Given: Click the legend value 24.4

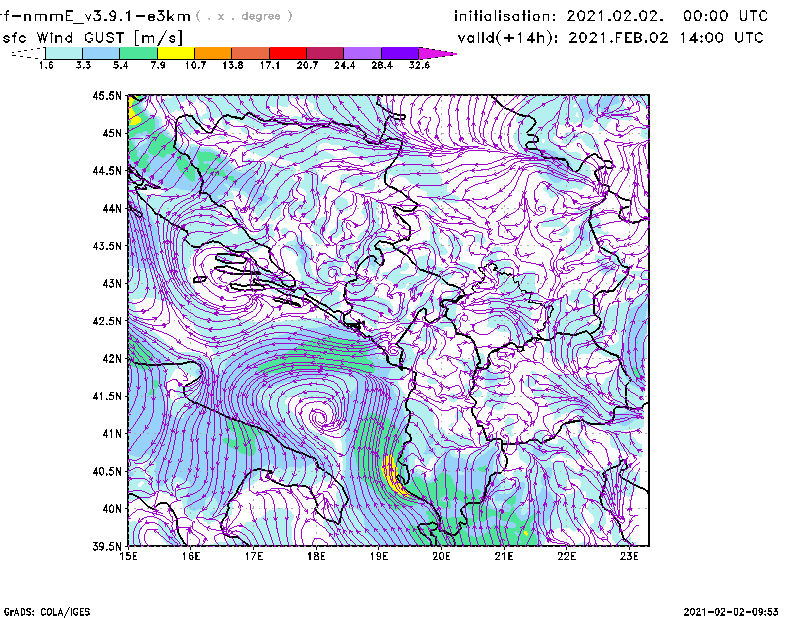Looking at the screenshot, I should click(344, 65).
